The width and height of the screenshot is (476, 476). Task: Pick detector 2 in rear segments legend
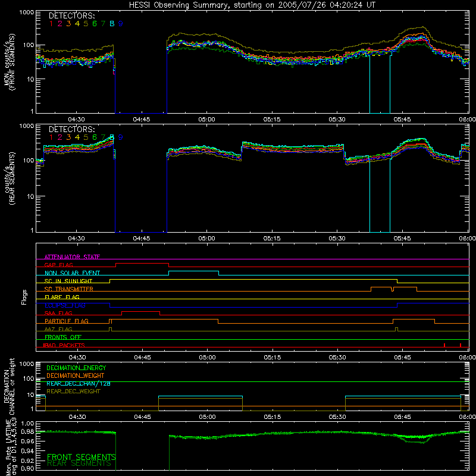(x=60, y=137)
